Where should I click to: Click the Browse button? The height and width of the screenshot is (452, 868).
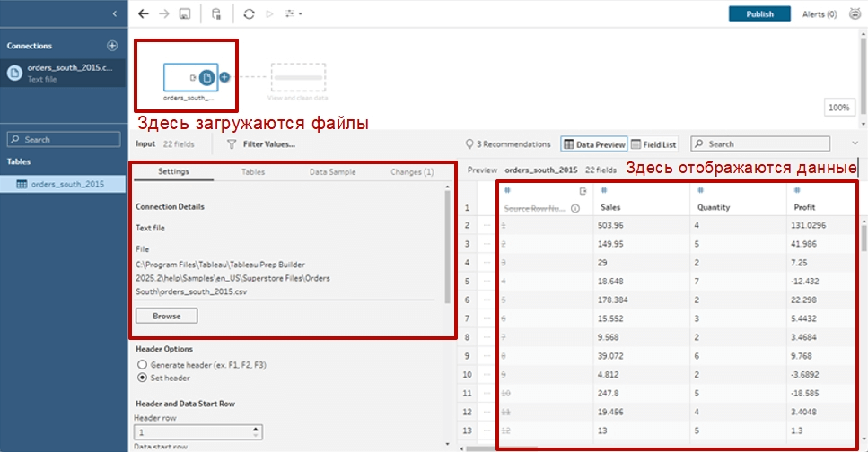click(x=166, y=316)
